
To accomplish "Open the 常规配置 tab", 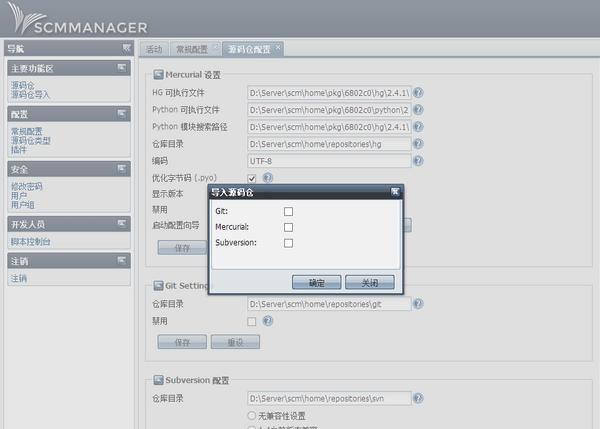I will tap(194, 48).
